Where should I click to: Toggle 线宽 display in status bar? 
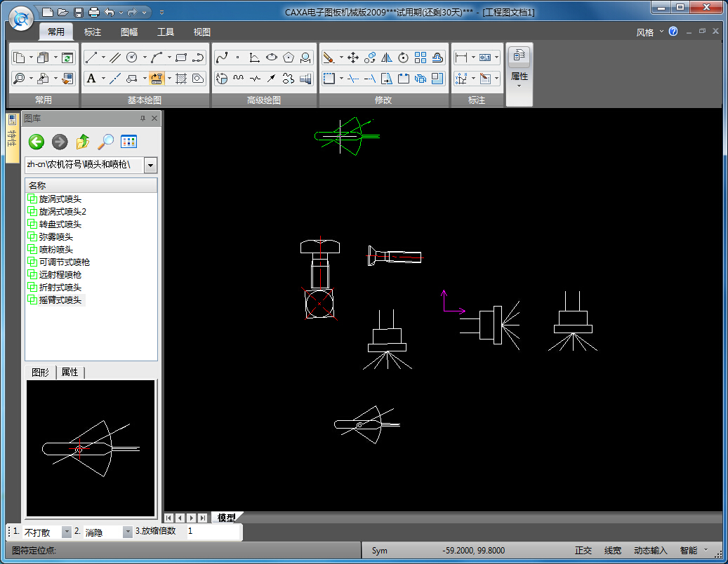click(x=613, y=551)
